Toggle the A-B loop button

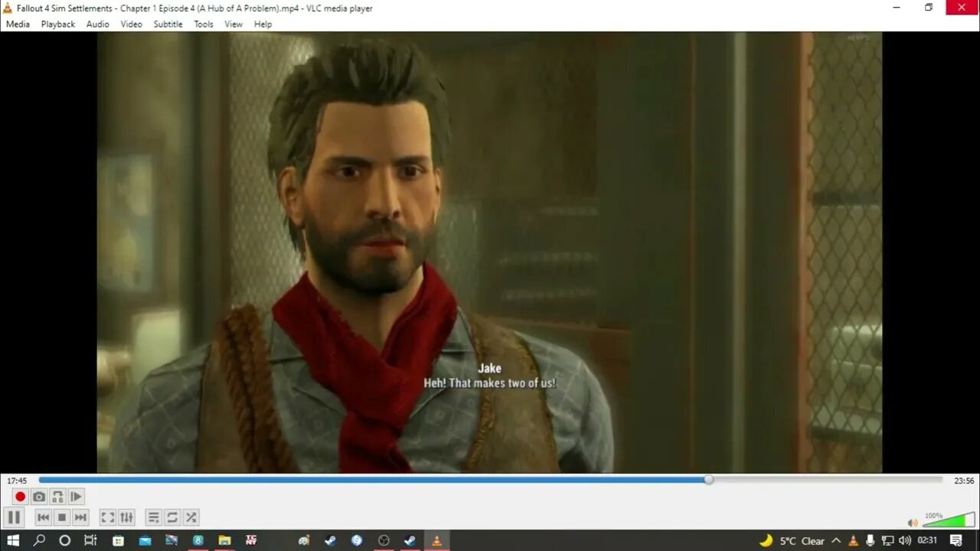coord(57,497)
